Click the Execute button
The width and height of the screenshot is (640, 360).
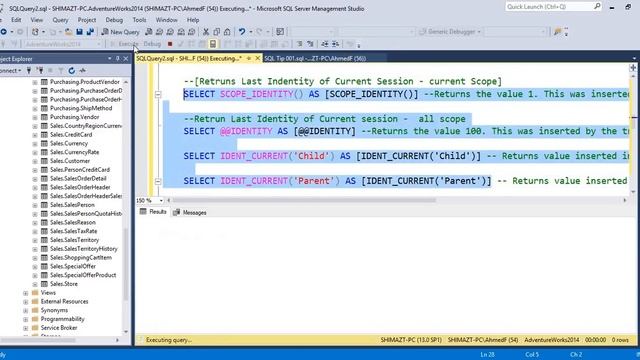click(125, 44)
